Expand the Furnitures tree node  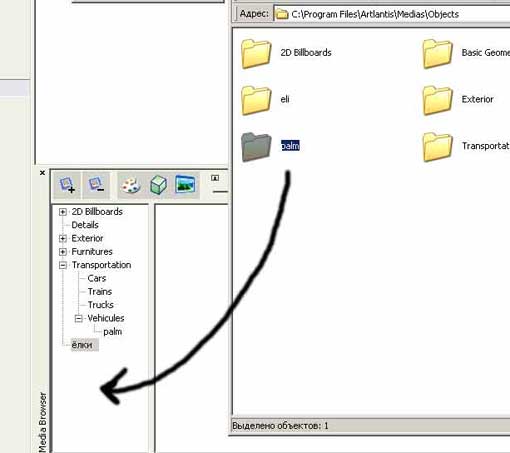(63, 252)
